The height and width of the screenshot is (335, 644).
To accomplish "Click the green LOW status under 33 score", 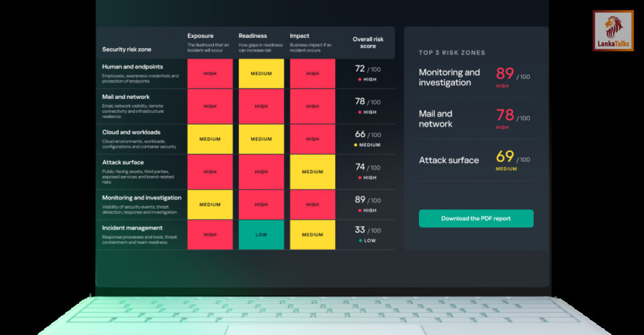I will click(x=367, y=241).
